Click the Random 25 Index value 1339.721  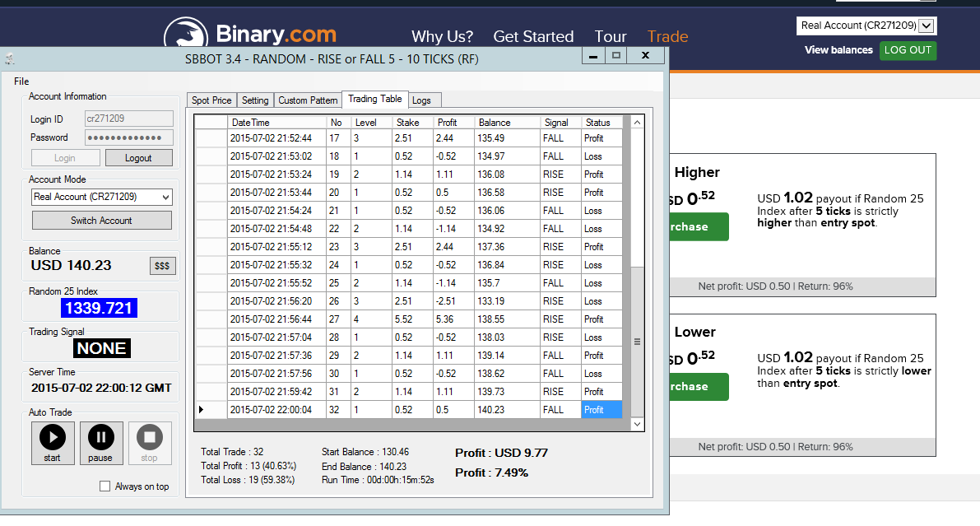99,308
